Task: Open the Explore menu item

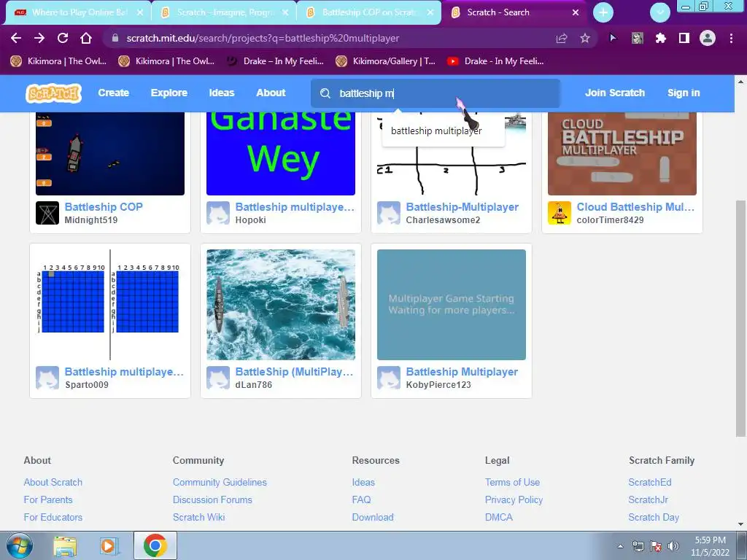Action: tap(169, 93)
